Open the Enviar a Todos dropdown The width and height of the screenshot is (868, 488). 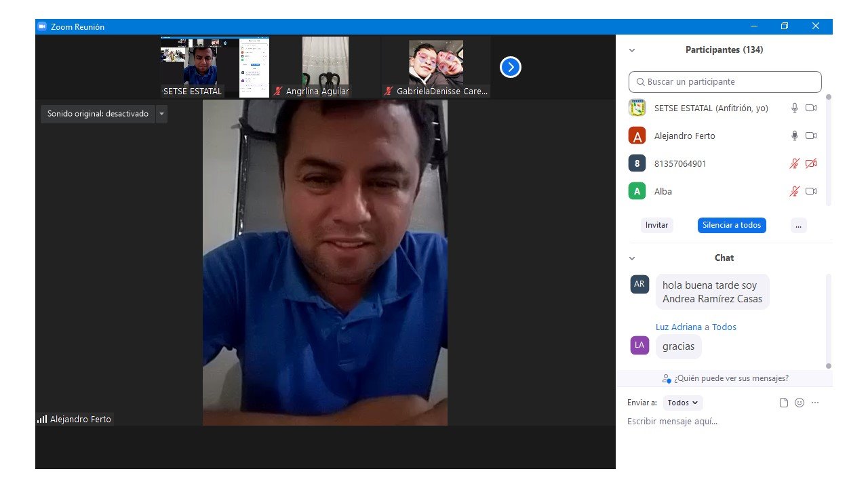(682, 403)
